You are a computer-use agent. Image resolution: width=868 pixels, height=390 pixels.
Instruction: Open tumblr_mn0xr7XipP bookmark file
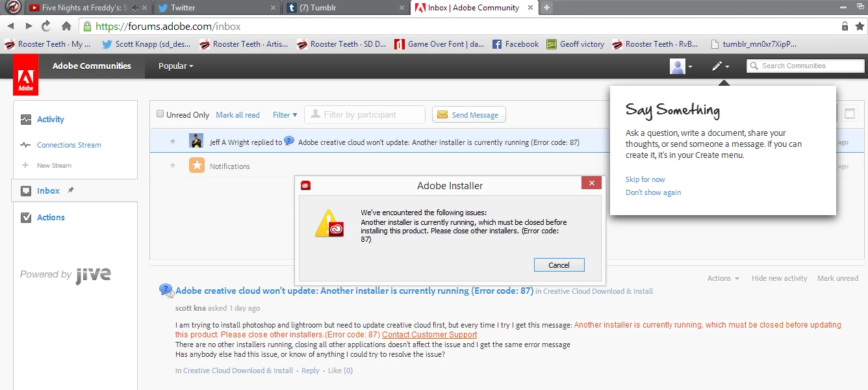(x=754, y=44)
